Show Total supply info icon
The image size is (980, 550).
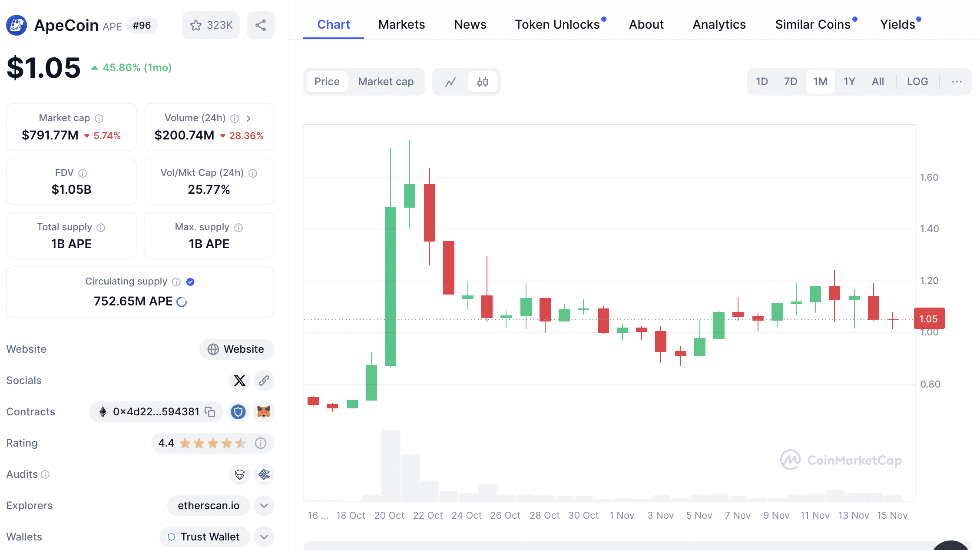(101, 227)
